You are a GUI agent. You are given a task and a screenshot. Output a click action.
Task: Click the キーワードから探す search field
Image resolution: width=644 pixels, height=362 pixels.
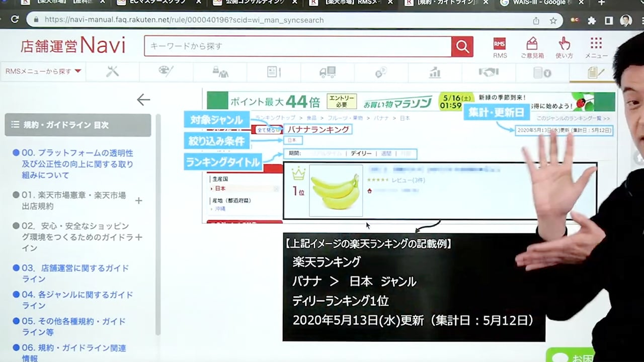tap(298, 46)
